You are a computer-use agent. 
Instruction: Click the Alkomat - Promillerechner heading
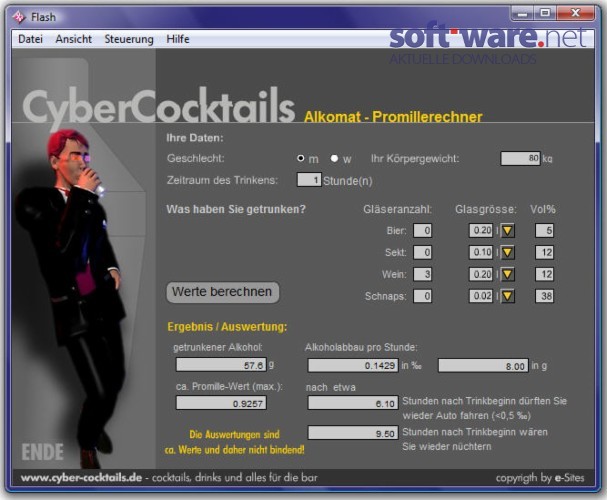[x=393, y=117]
